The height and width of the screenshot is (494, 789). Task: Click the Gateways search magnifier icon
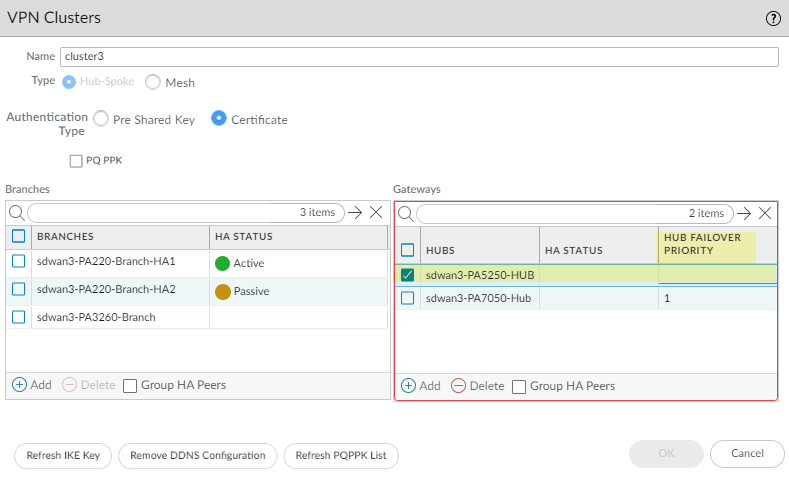click(406, 214)
